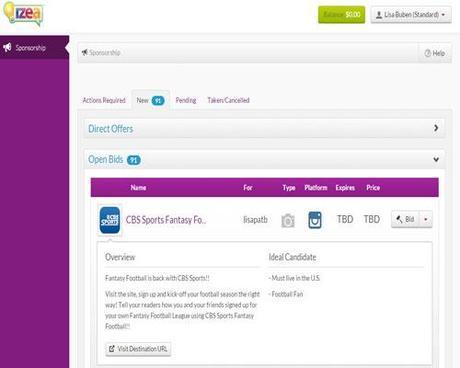
Task: Click the For column header
Action: pyautogui.click(x=248, y=188)
